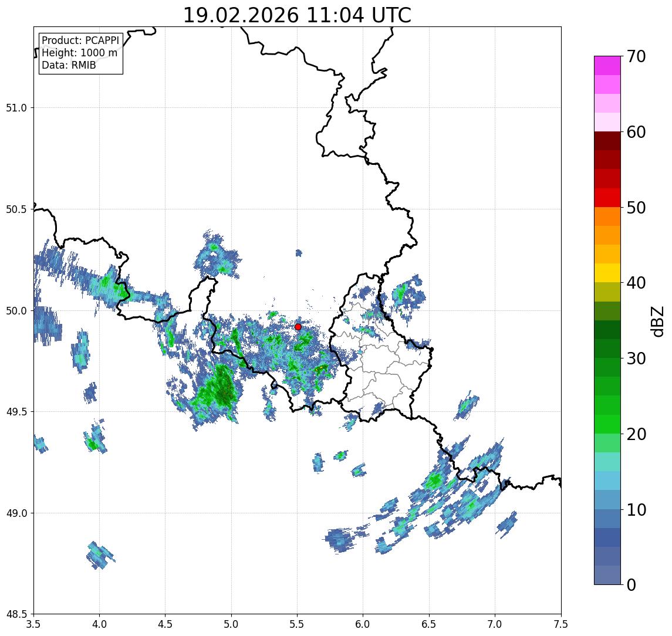Click latitude axis label '51.0'
672x636 pixels.
[x=16, y=108]
